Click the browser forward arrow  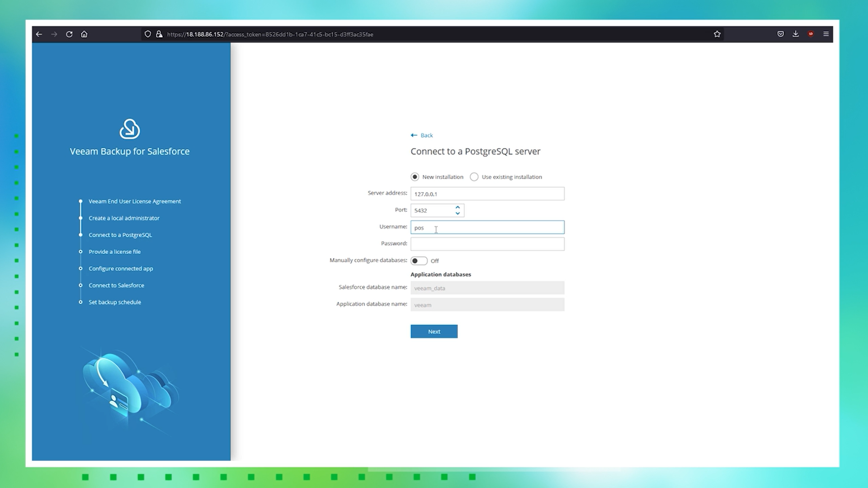point(54,34)
